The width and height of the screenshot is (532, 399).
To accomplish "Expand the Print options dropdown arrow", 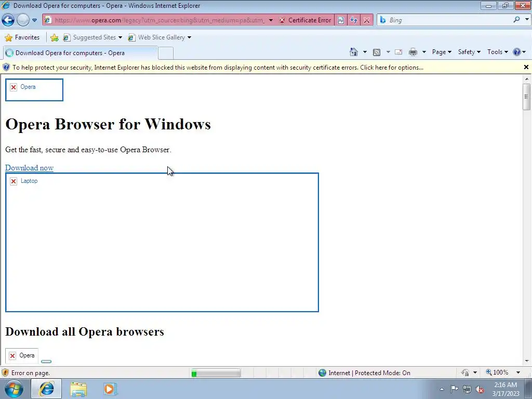I will tap(424, 52).
